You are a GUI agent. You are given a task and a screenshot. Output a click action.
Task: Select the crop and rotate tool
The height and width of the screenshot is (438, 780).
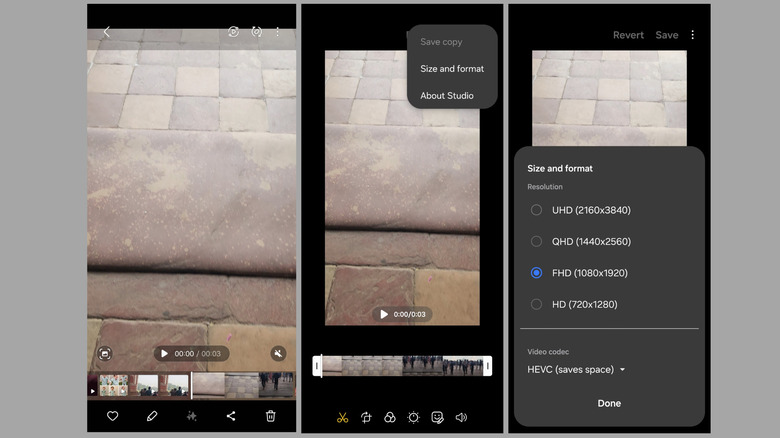pyautogui.click(x=366, y=418)
